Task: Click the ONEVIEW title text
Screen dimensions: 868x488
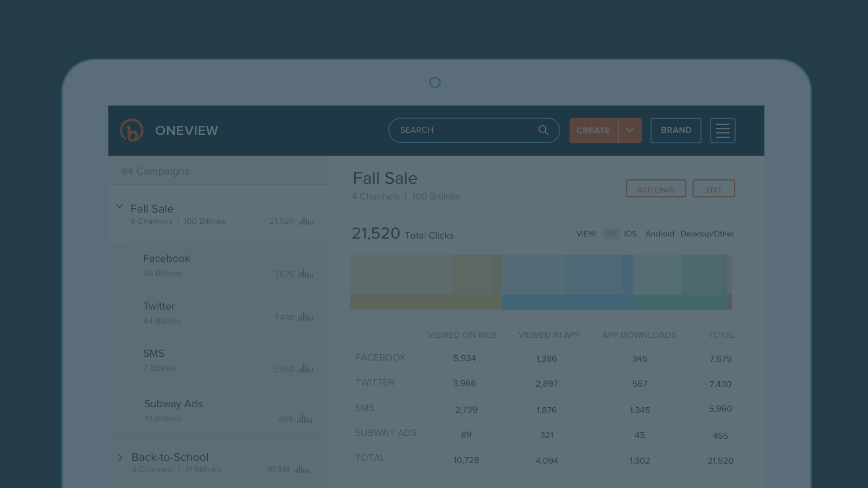Action: pos(187,131)
